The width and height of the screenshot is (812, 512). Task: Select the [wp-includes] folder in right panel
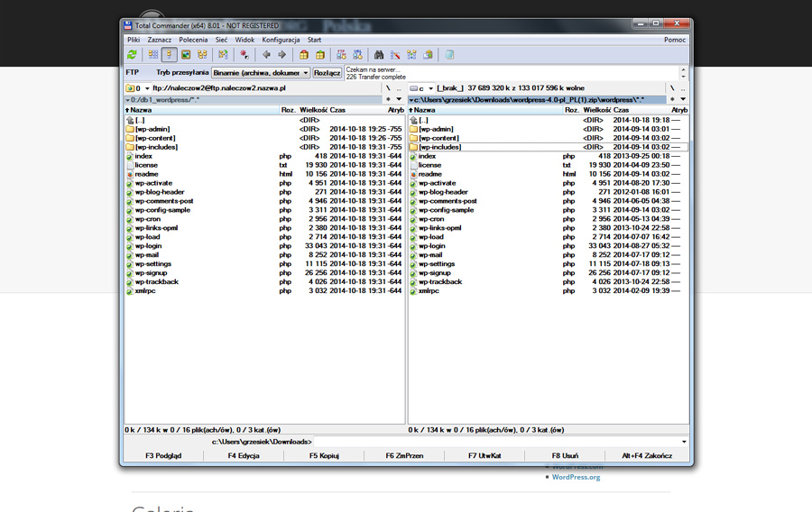click(548, 148)
